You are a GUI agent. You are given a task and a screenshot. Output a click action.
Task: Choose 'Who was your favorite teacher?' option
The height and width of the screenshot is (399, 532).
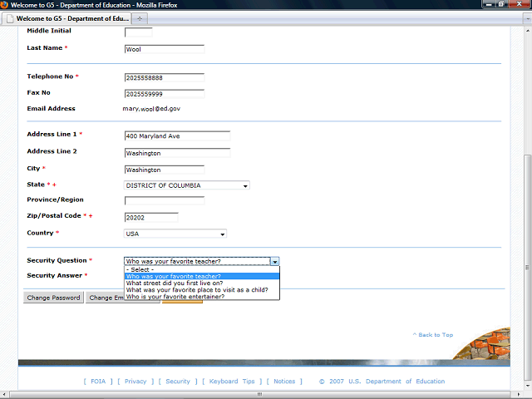tap(202, 276)
